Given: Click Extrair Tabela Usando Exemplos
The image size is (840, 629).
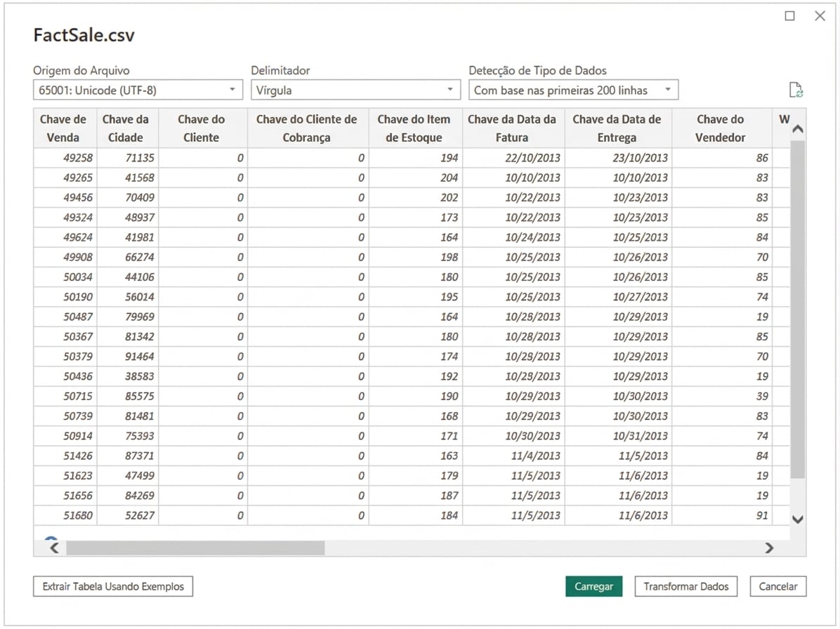Looking at the screenshot, I should pos(113,586).
